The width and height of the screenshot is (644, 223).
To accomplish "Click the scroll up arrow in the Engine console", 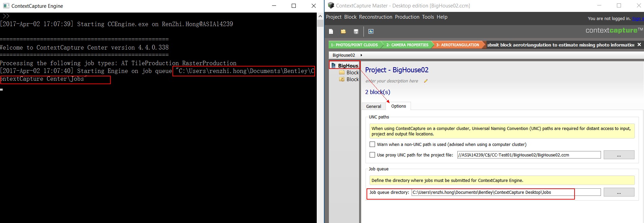I will click(x=320, y=16).
